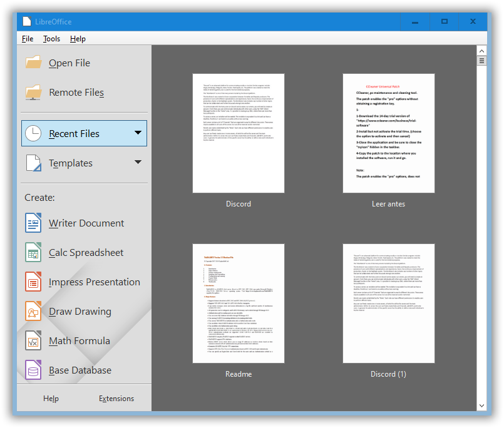The image size is (504, 428).
Task: Click the Open File folder icon
Action: tap(33, 63)
